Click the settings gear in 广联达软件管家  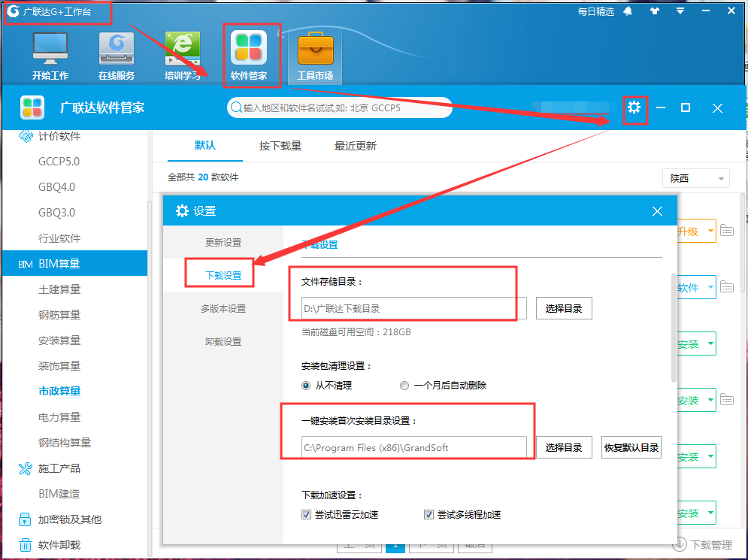(634, 107)
